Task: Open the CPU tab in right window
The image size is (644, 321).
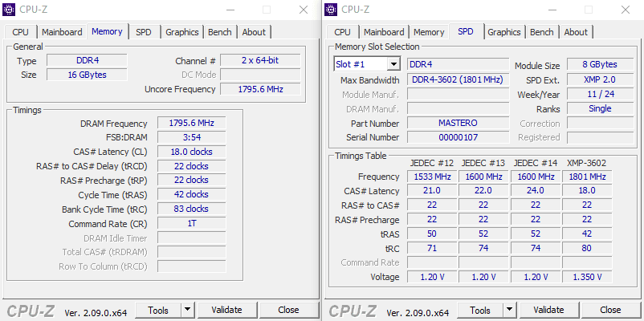Action: (x=343, y=32)
